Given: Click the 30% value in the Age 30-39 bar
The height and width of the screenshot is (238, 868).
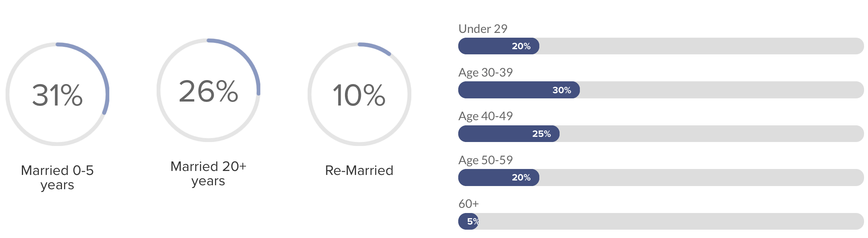Looking at the screenshot, I should click(x=562, y=90).
